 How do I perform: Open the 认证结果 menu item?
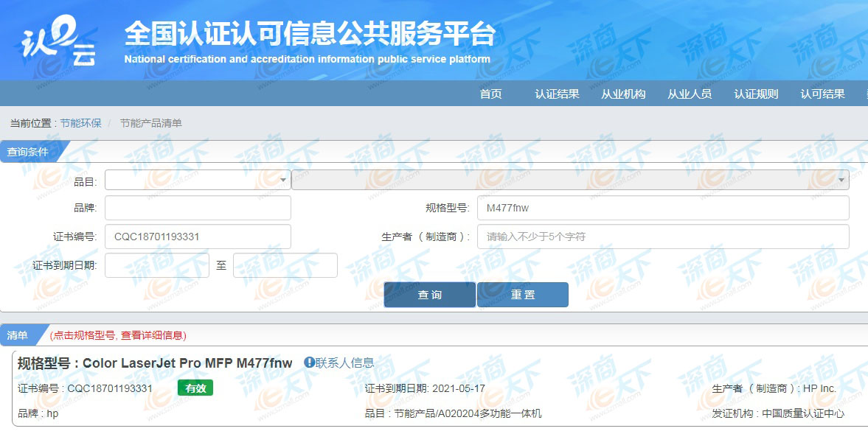coord(557,94)
